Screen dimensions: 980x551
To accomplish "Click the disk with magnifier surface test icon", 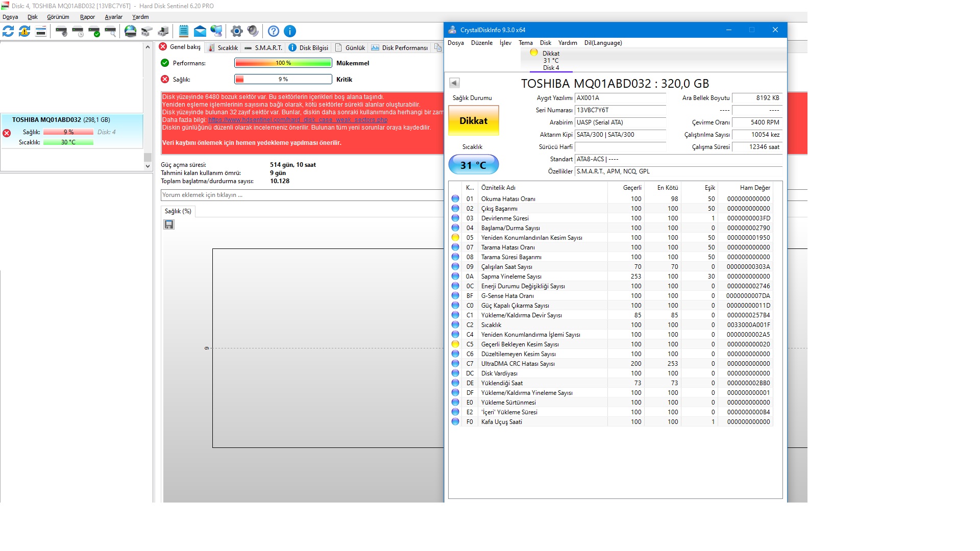I will coord(110,31).
